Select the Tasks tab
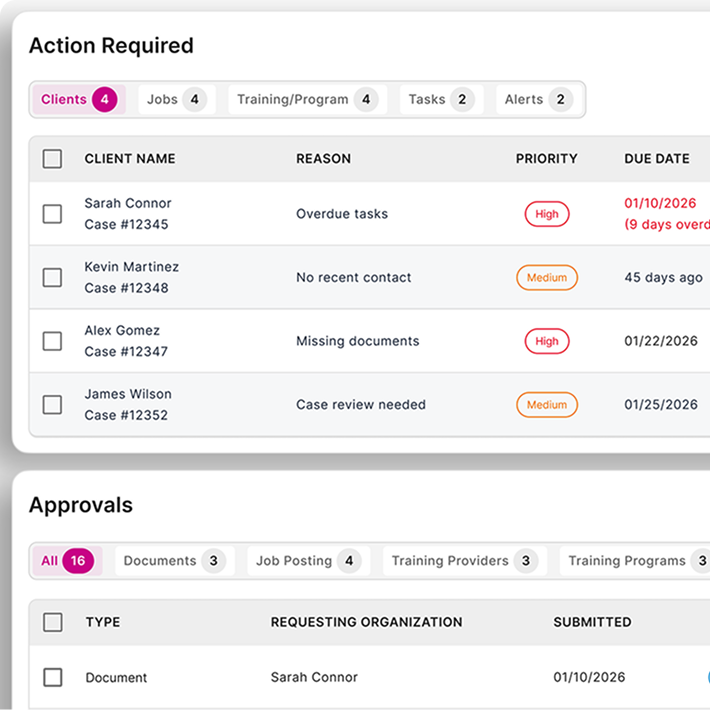 pos(441,100)
